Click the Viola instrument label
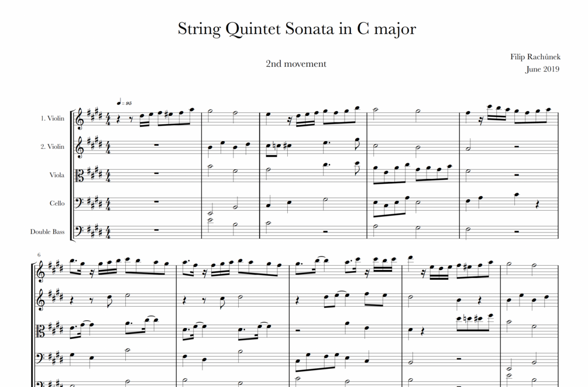The width and height of the screenshot is (588, 387). tap(57, 174)
